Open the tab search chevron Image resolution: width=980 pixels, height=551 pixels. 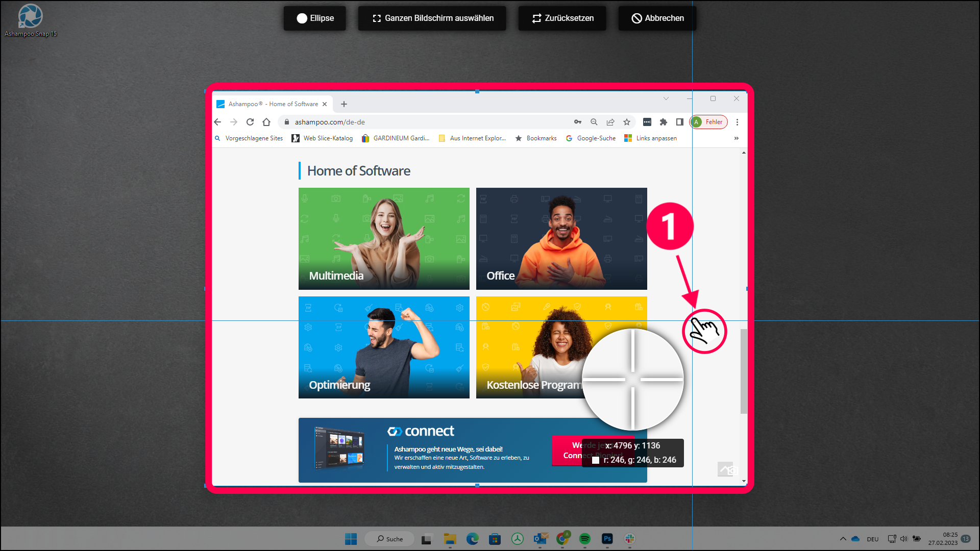[666, 98]
